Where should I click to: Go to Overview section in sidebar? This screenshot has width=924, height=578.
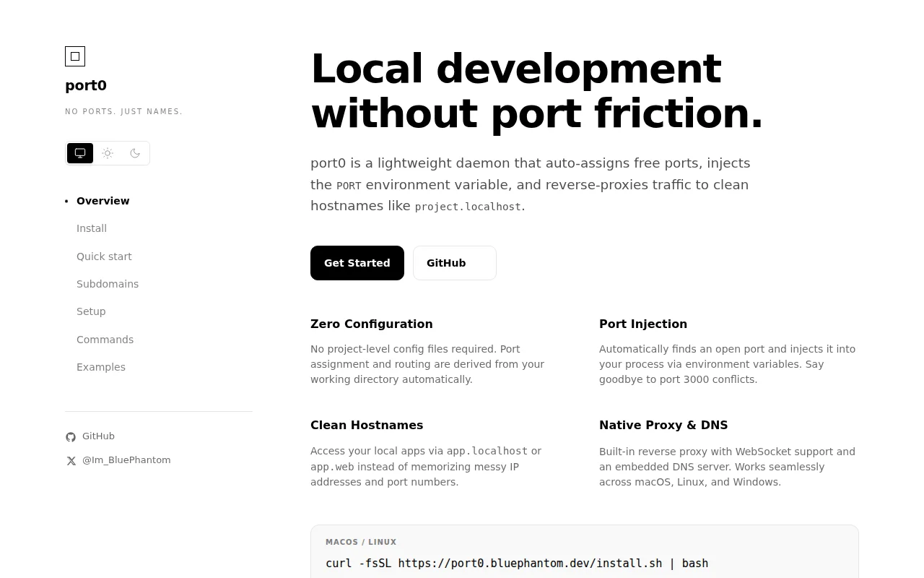pos(103,201)
